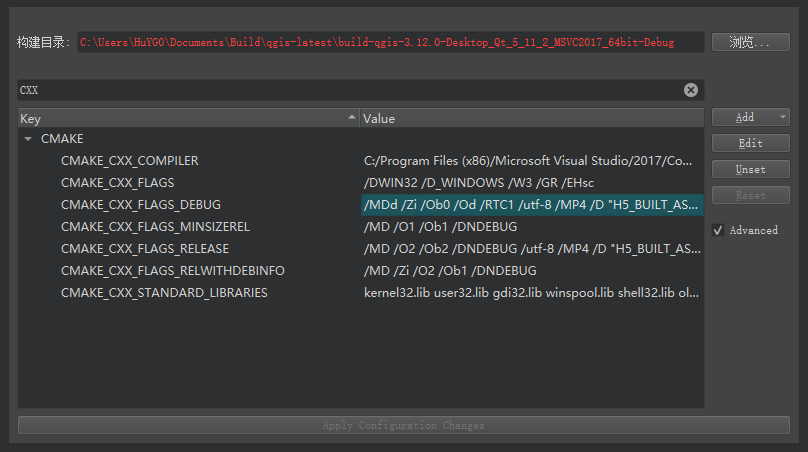Clear the CXX filter text with X icon

[691, 90]
